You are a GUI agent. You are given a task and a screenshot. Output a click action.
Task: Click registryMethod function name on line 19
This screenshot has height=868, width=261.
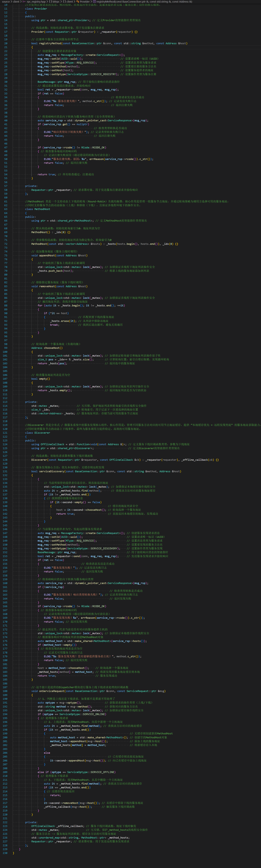[50, 43]
